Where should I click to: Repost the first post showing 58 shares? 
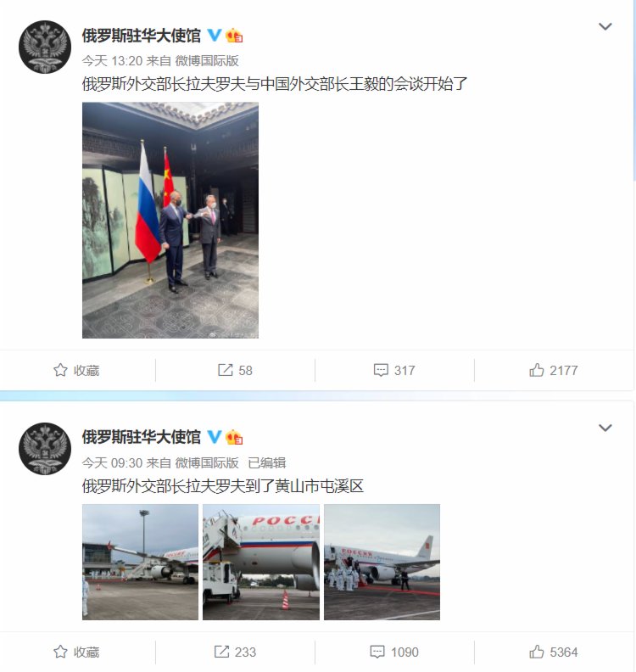[235, 370]
